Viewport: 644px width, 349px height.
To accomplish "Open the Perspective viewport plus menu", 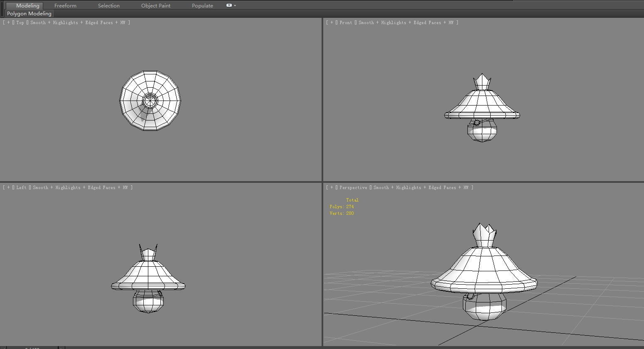I will 332,187.
